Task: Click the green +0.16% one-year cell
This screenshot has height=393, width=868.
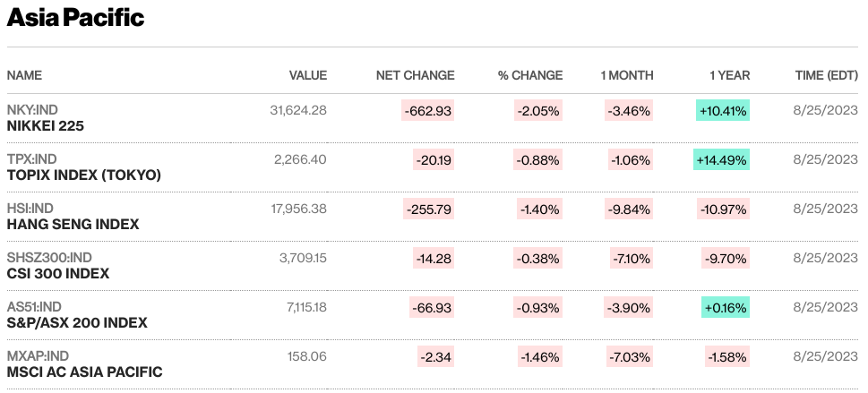Action: [725, 307]
